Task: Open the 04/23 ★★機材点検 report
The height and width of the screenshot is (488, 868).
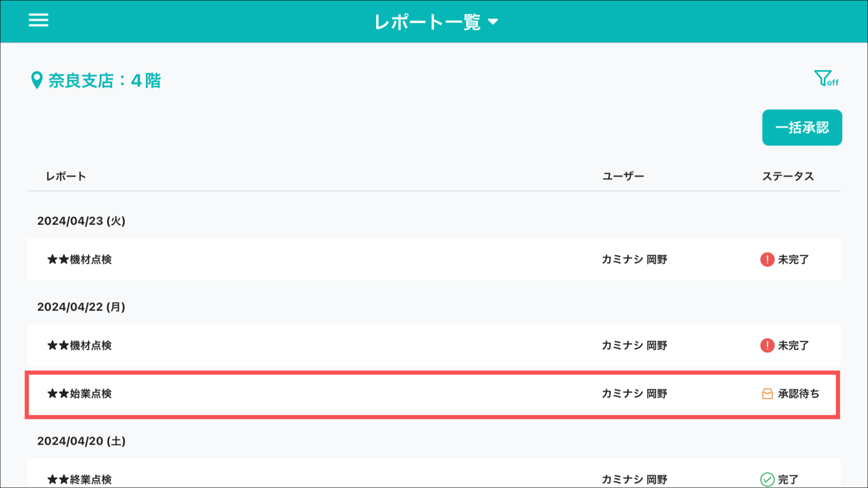Action: 80,259
